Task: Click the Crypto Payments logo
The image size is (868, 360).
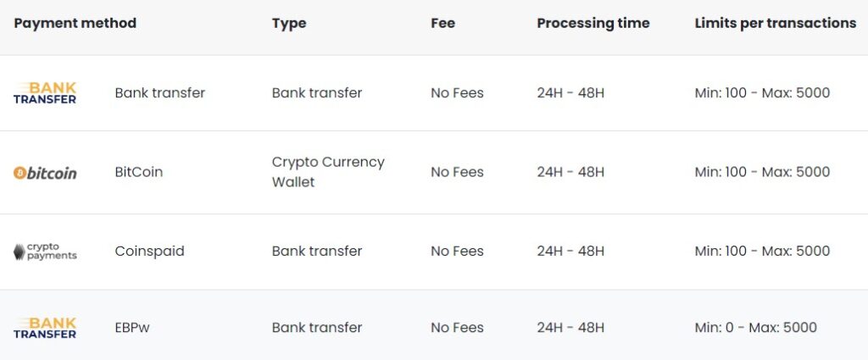Action: (45, 252)
